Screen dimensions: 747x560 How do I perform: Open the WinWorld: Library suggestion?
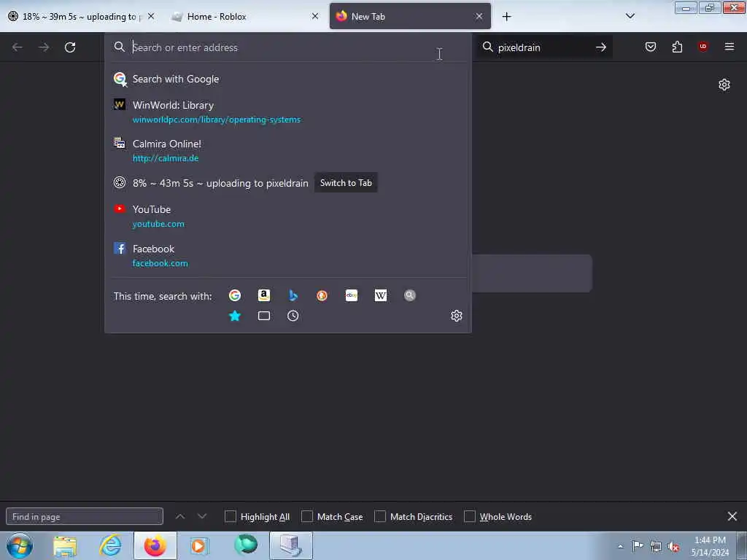tap(287, 112)
